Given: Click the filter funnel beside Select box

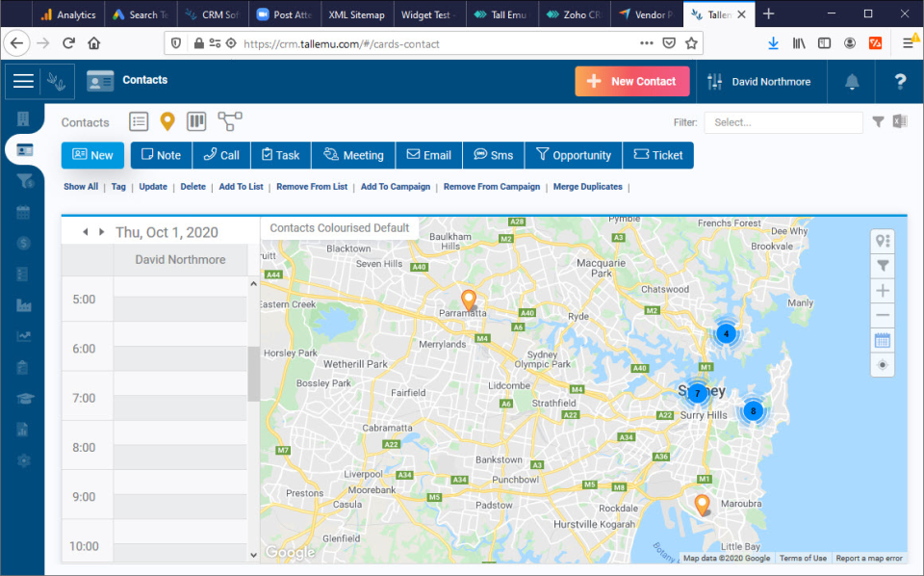Looking at the screenshot, I should tap(878, 122).
